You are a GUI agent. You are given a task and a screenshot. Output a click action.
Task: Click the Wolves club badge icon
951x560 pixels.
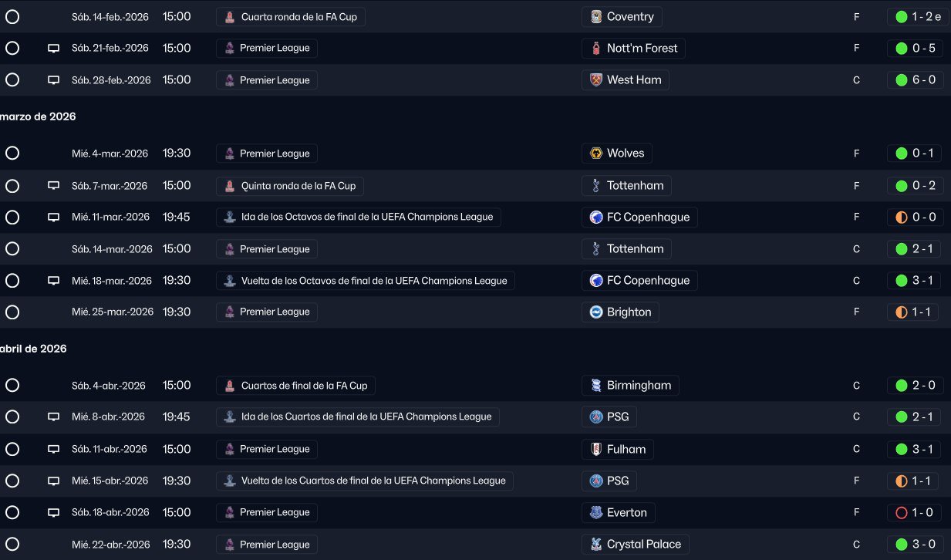595,153
